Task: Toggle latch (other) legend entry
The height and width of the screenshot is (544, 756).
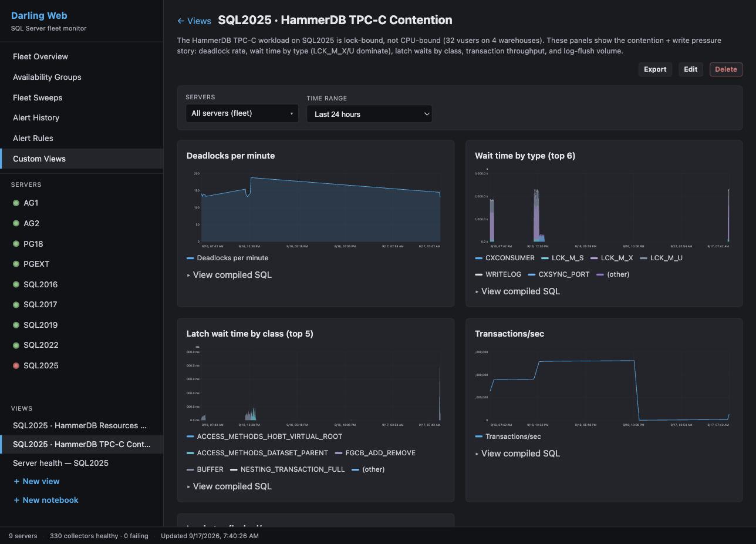Action: 368,469
